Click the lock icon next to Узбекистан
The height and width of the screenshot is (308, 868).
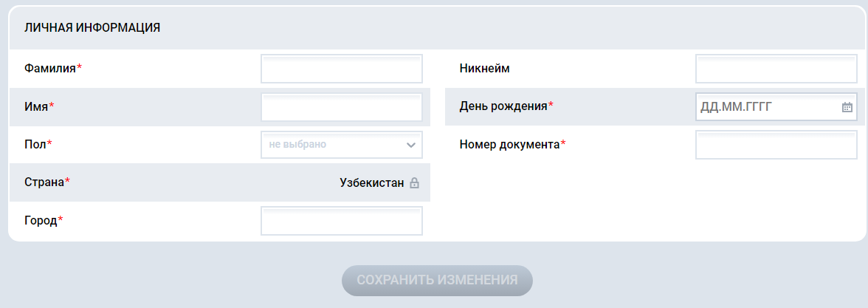[x=414, y=183]
